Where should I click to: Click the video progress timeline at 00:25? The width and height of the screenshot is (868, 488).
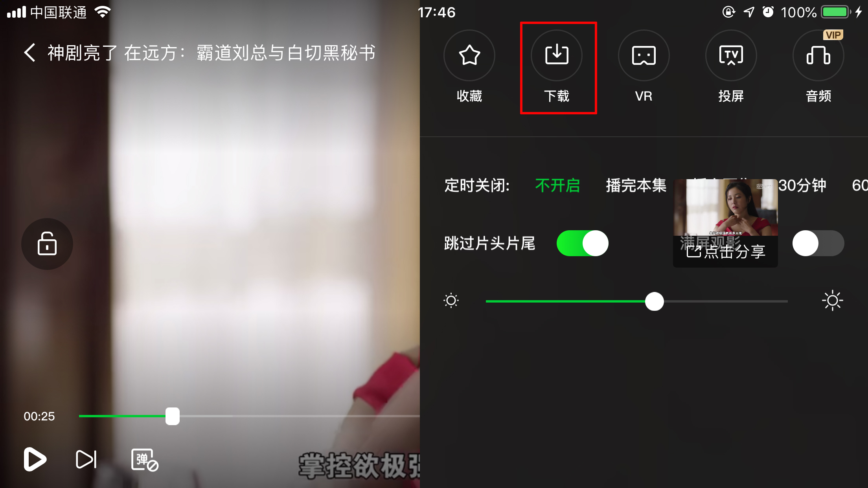point(172,416)
